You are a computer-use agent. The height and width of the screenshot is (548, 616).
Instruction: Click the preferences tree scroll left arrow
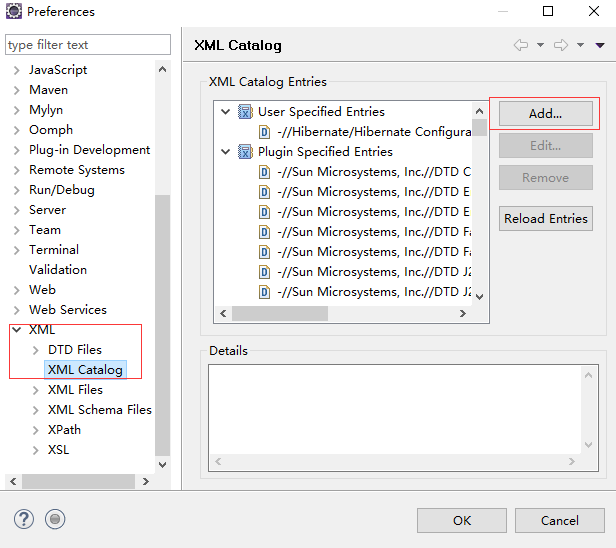[x=13, y=481]
